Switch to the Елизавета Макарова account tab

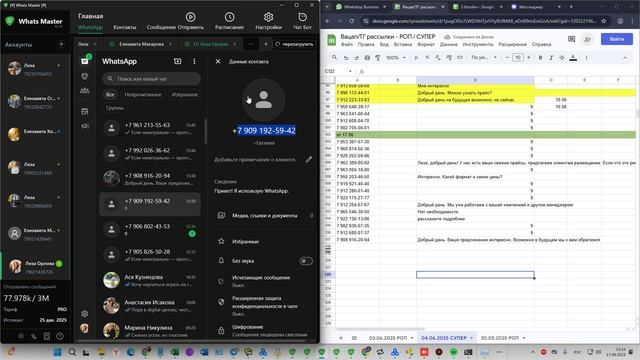tap(141, 44)
